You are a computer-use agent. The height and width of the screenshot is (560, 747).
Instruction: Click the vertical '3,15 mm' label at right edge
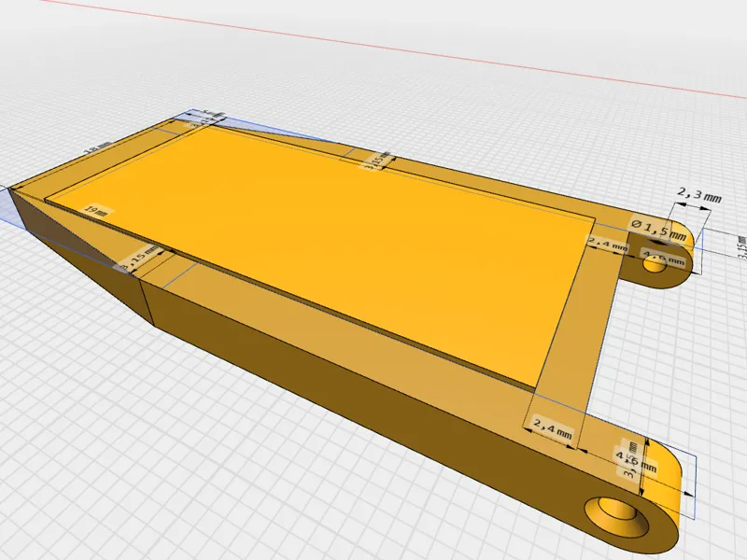point(742,247)
